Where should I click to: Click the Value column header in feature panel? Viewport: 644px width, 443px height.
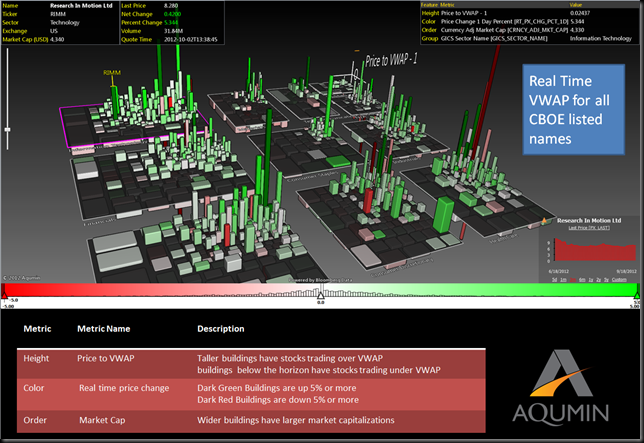(576, 5)
